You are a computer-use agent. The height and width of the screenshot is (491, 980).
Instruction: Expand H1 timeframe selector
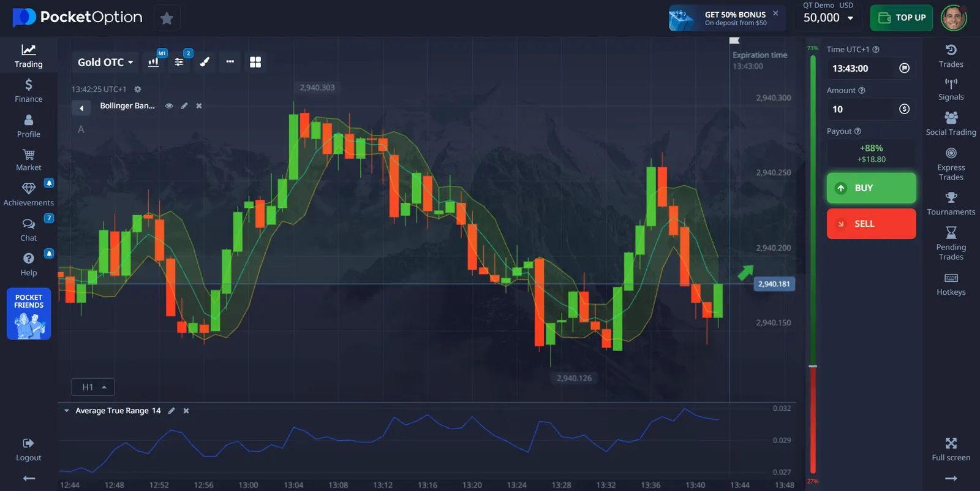[x=93, y=387]
